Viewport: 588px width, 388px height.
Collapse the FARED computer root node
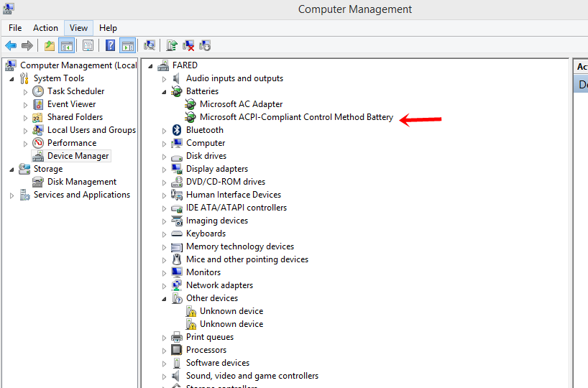151,66
